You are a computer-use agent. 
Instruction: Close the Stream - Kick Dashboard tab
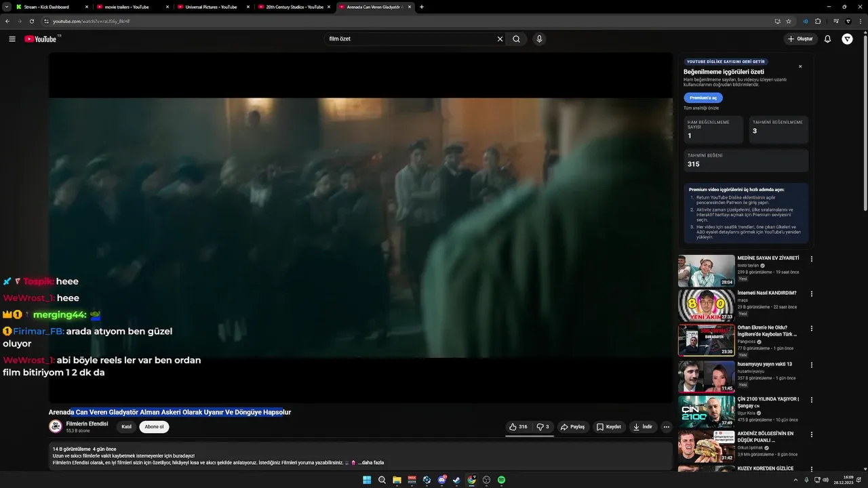tap(86, 7)
